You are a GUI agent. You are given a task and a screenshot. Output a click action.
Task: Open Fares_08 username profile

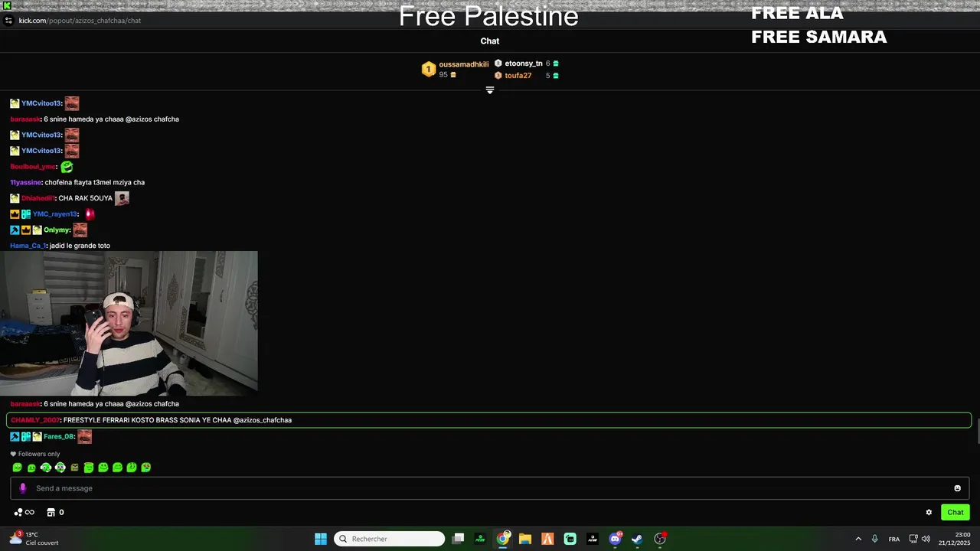(58, 437)
